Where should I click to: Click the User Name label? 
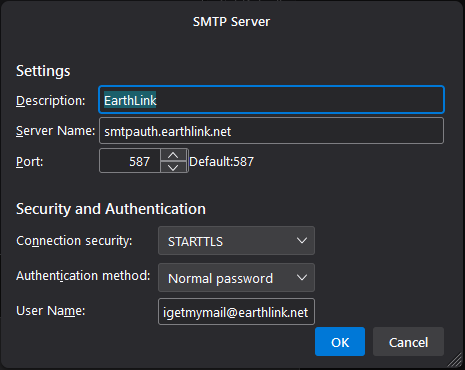[51, 311]
